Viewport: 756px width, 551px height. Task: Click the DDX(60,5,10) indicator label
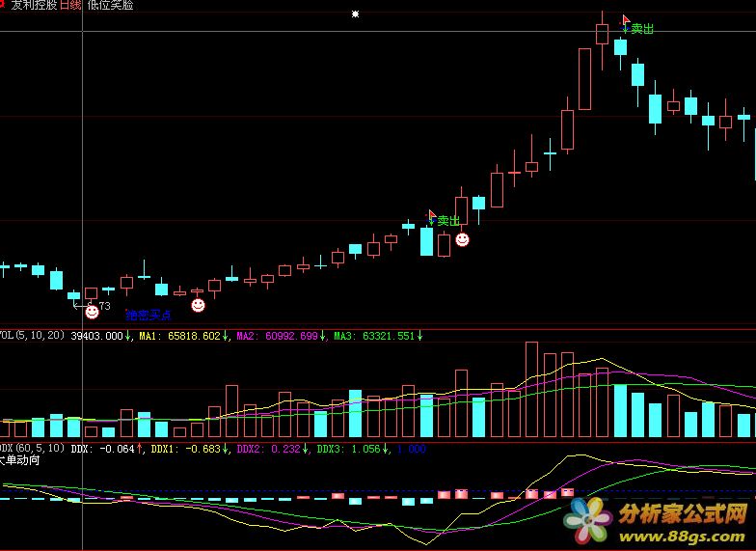[33, 448]
